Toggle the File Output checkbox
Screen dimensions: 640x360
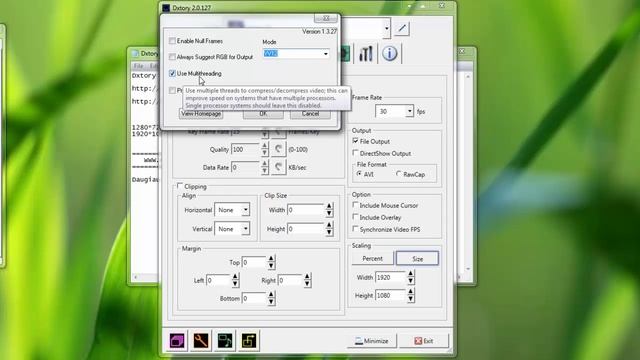pos(355,141)
